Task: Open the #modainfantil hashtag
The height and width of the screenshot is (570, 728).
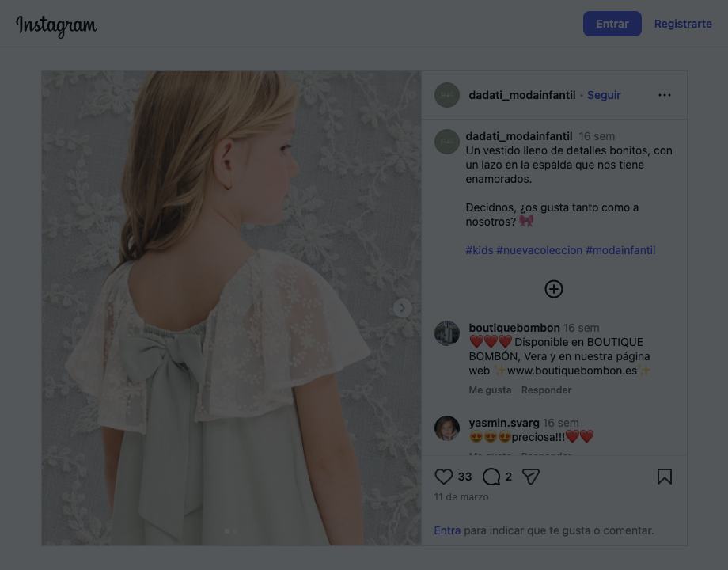Action: coord(620,250)
